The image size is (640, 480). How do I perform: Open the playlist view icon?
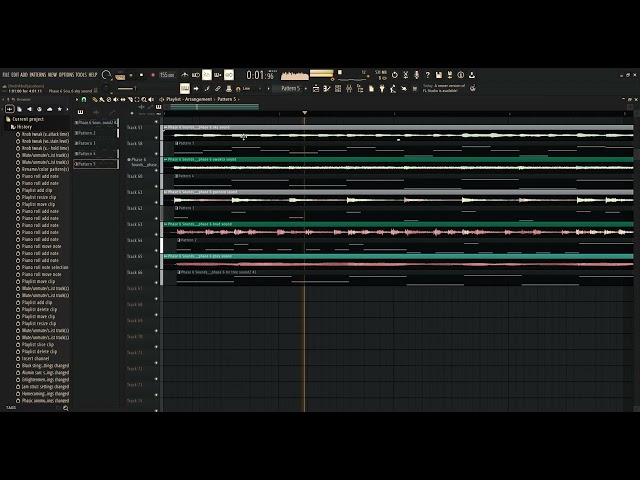click(316, 88)
